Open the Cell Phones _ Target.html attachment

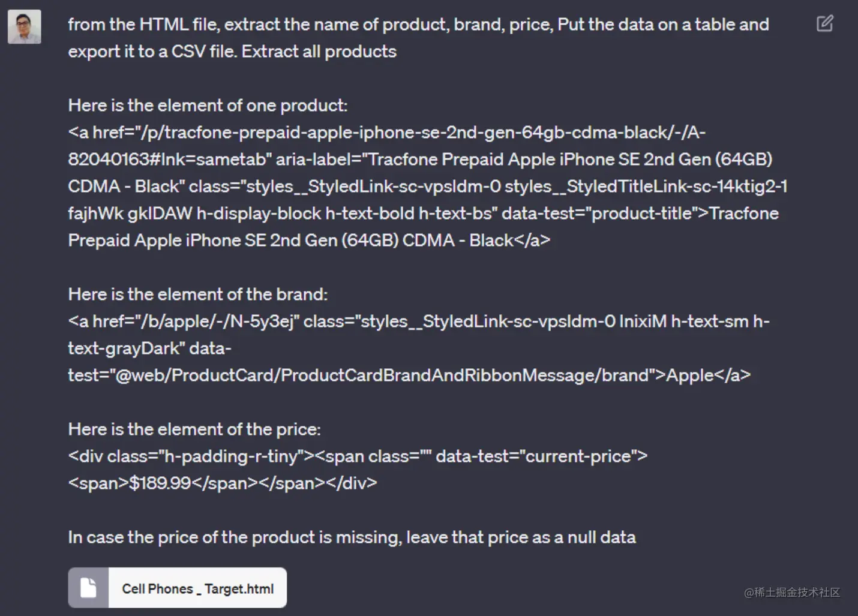click(x=197, y=588)
